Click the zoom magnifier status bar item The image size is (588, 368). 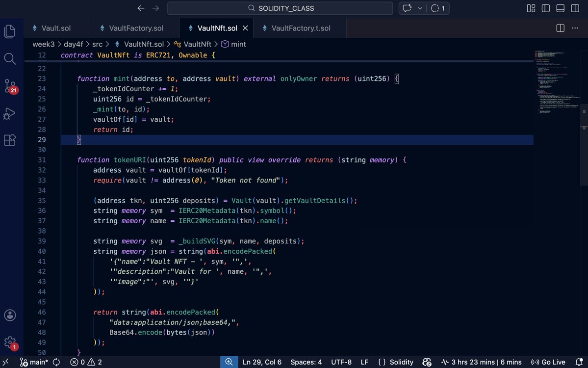point(229,362)
